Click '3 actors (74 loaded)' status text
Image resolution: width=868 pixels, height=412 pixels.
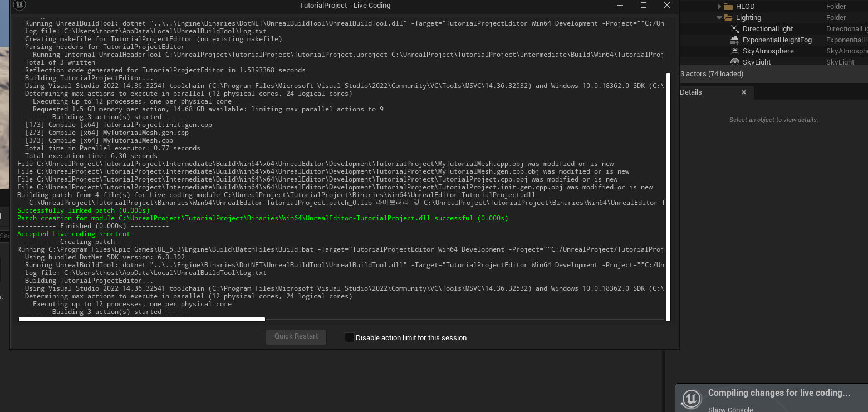tap(712, 74)
